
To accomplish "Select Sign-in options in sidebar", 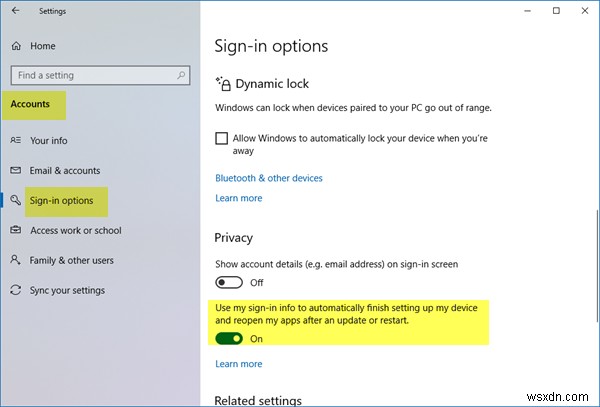I will click(x=62, y=200).
